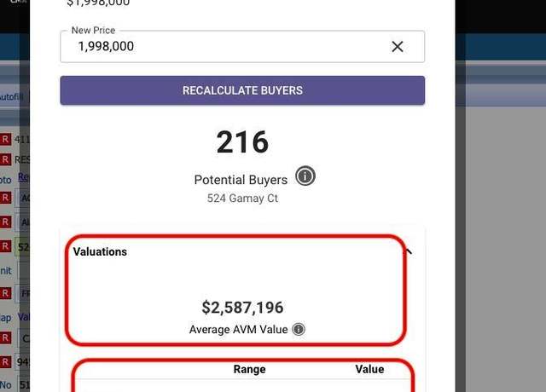Collapse the Valuations section chevron
The width and height of the screenshot is (546, 392).
(x=409, y=251)
